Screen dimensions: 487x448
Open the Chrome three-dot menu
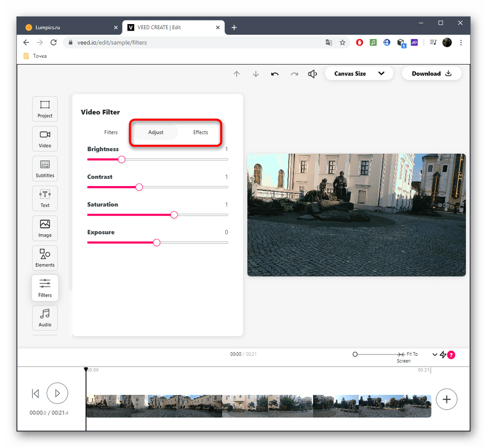tap(461, 43)
